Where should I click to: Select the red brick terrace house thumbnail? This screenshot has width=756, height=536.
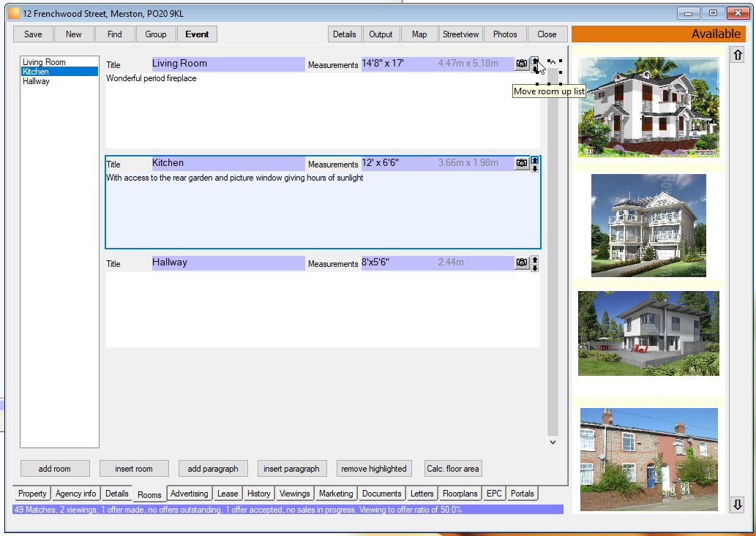[x=649, y=459]
